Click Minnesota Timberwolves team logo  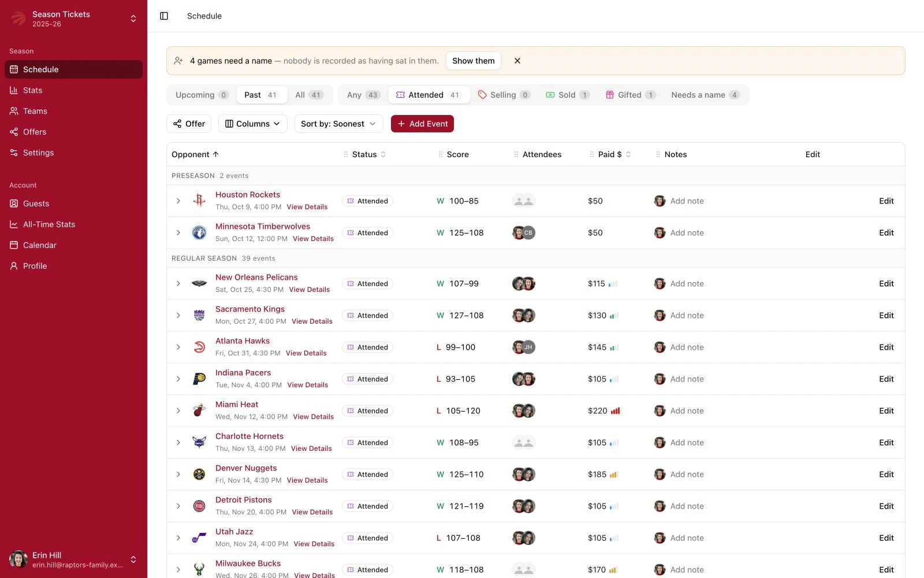tap(199, 232)
